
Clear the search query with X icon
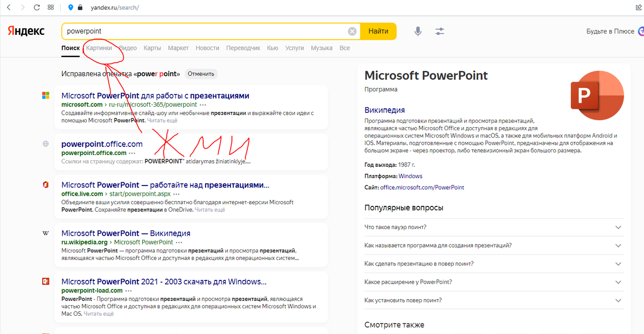point(352,31)
